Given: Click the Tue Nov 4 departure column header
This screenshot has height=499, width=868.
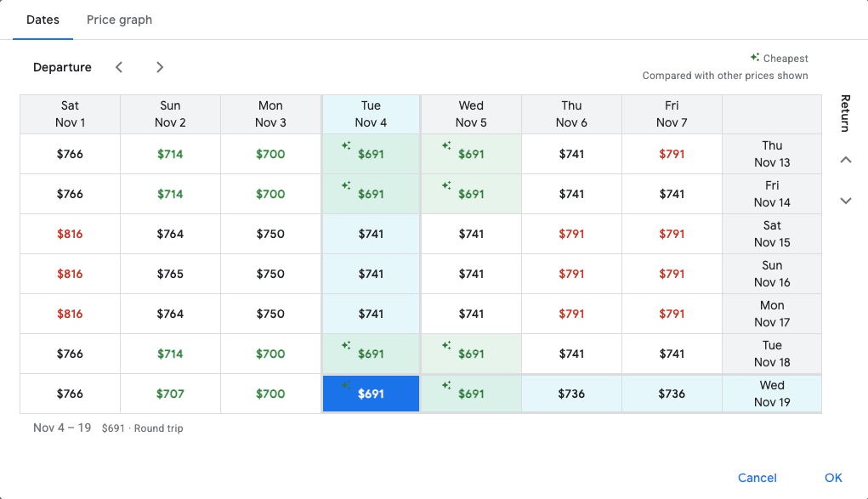Looking at the screenshot, I should (371, 114).
